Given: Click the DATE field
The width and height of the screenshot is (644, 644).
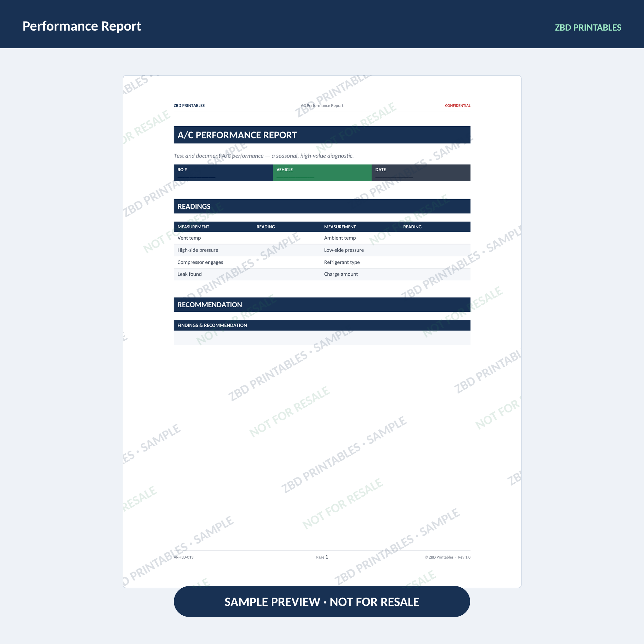Looking at the screenshot, I should coord(421,173).
